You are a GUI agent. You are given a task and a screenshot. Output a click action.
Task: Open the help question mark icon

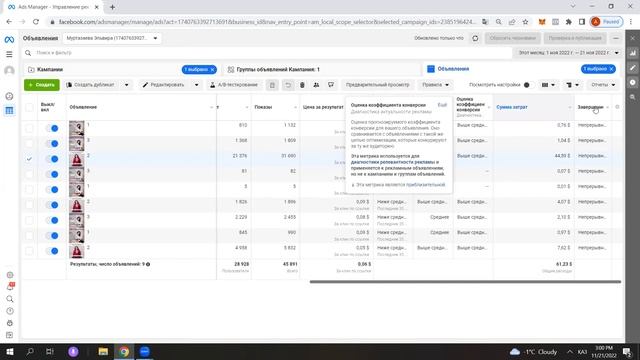[10, 311]
